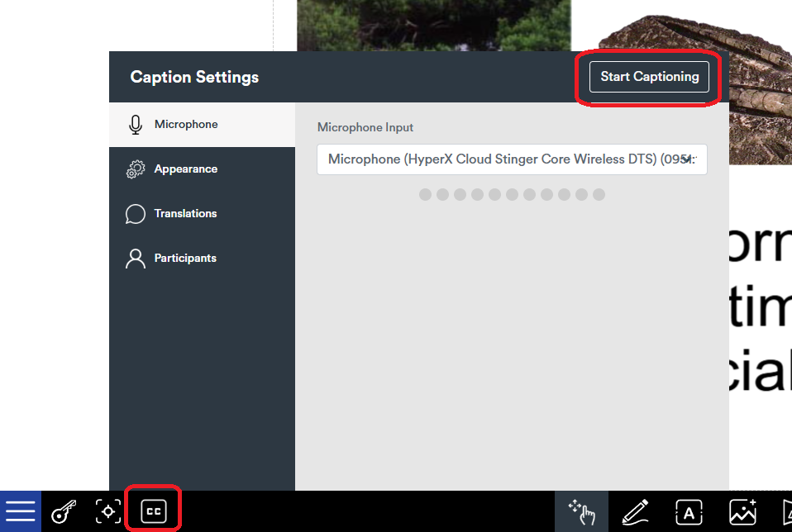Click the microphone icon in the sidebar
This screenshot has height=532, width=792.
coord(135,125)
